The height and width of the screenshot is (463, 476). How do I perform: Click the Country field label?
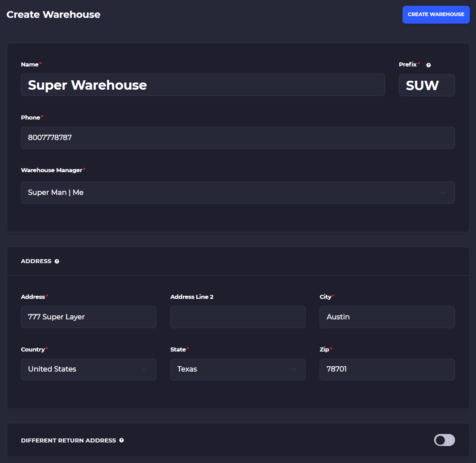[x=33, y=349]
